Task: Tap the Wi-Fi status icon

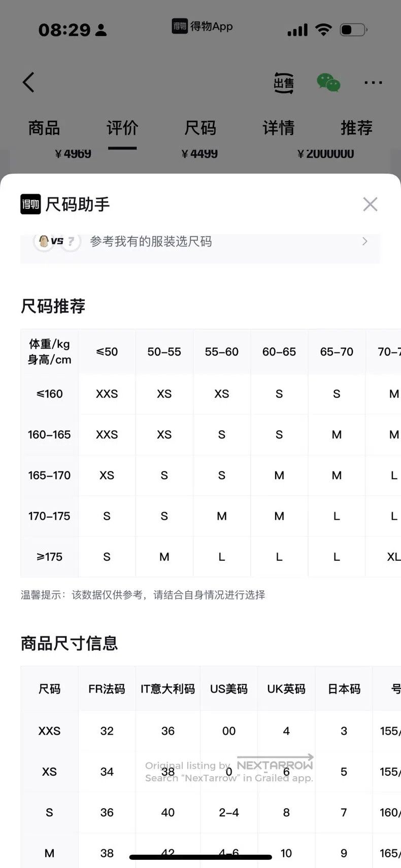Action: point(323,29)
